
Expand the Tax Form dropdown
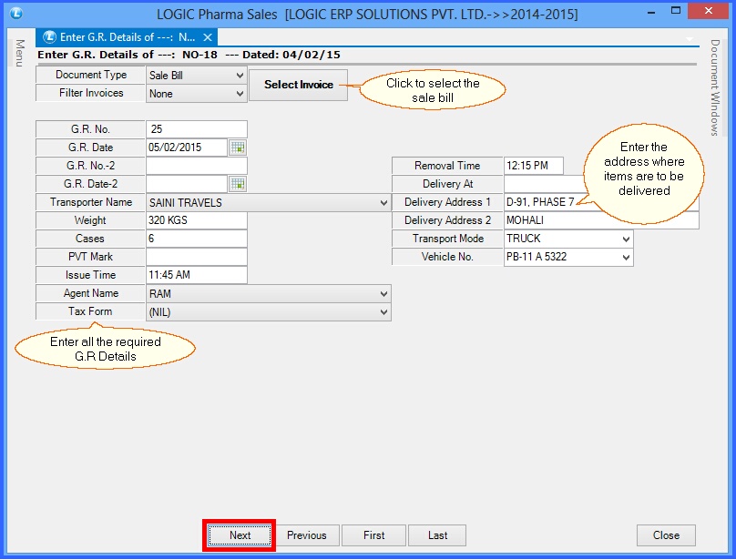click(x=383, y=312)
